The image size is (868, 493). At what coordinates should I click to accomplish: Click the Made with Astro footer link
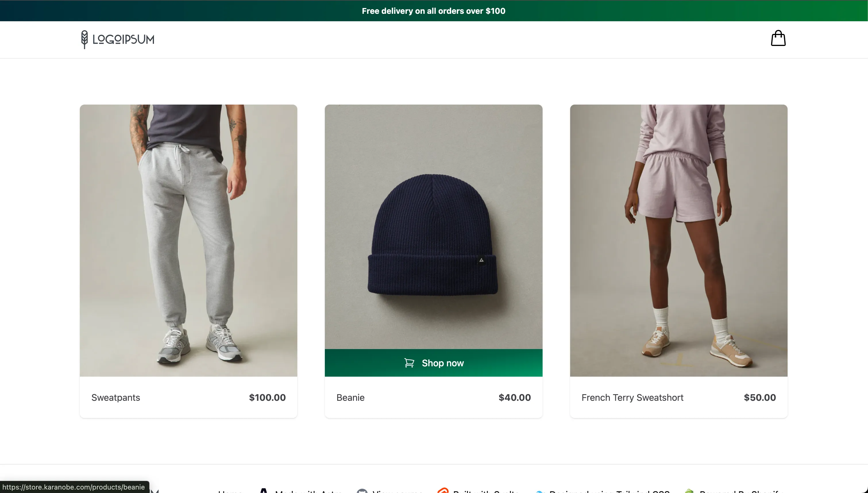click(x=308, y=491)
